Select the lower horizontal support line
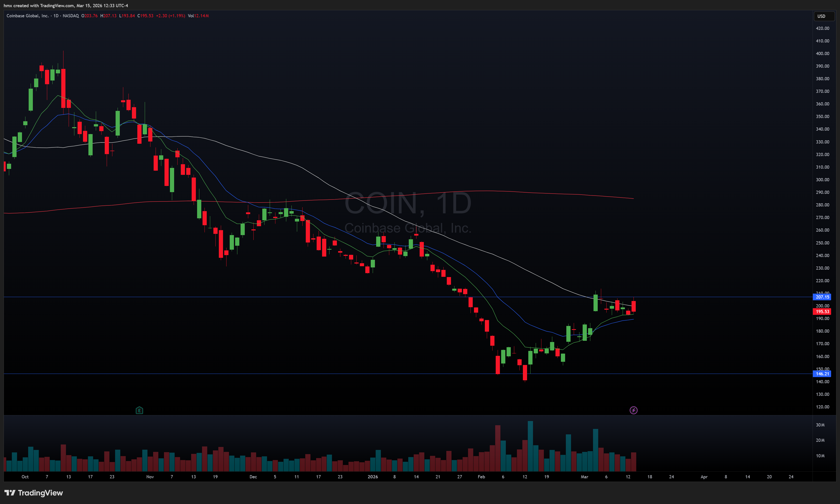The image size is (840, 504). (340, 374)
